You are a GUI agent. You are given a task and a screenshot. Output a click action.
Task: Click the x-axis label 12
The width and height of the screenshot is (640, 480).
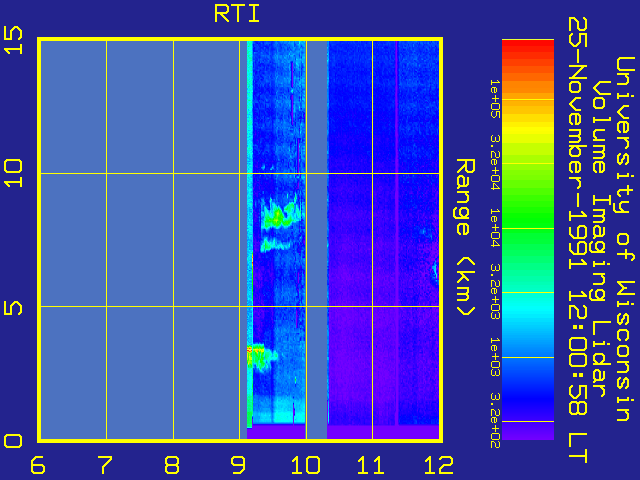439,465
